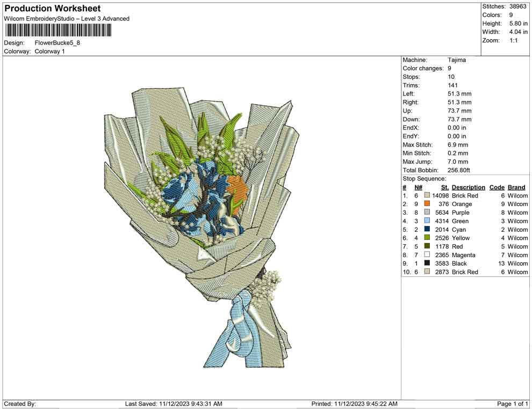Screen dimensions: 532x409
Task: Click the Width value 4.04 in
Action: coord(518,32)
